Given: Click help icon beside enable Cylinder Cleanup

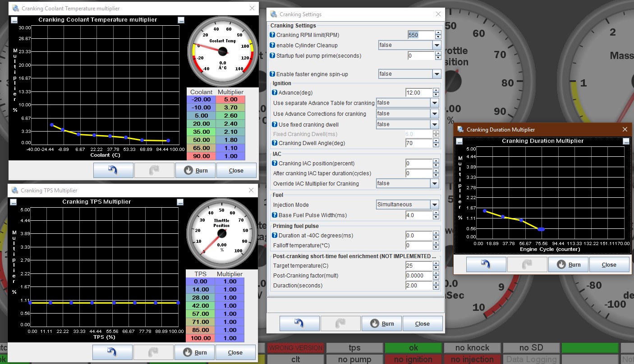Looking at the screenshot, I should [x=272, y=45].
